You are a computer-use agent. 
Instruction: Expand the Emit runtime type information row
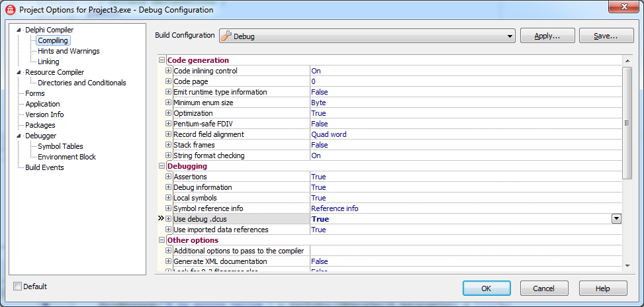coord(168,92)
